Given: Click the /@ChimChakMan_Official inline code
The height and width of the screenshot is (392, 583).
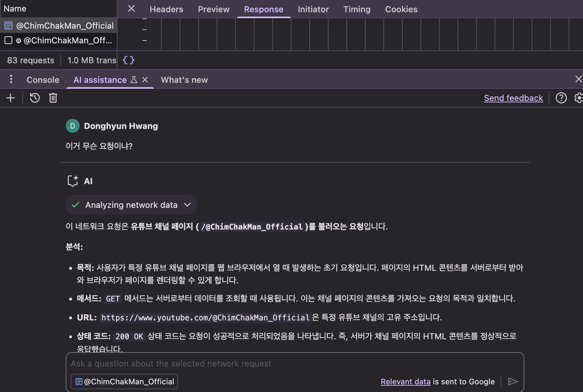Looking at the screenshot, I should pyautogui.click(x=252, y=227).
